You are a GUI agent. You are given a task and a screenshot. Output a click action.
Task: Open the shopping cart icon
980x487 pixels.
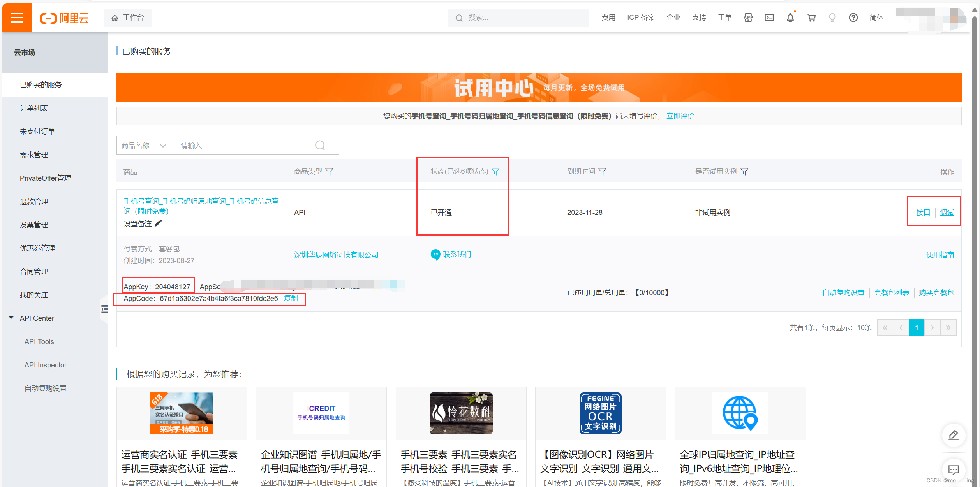pyautogui.click(x=811, y=18)
